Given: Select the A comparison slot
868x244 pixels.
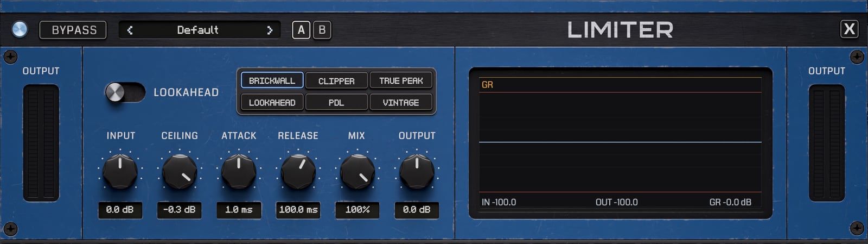Looking at the screenshot, I should click(x=301, y=30).
